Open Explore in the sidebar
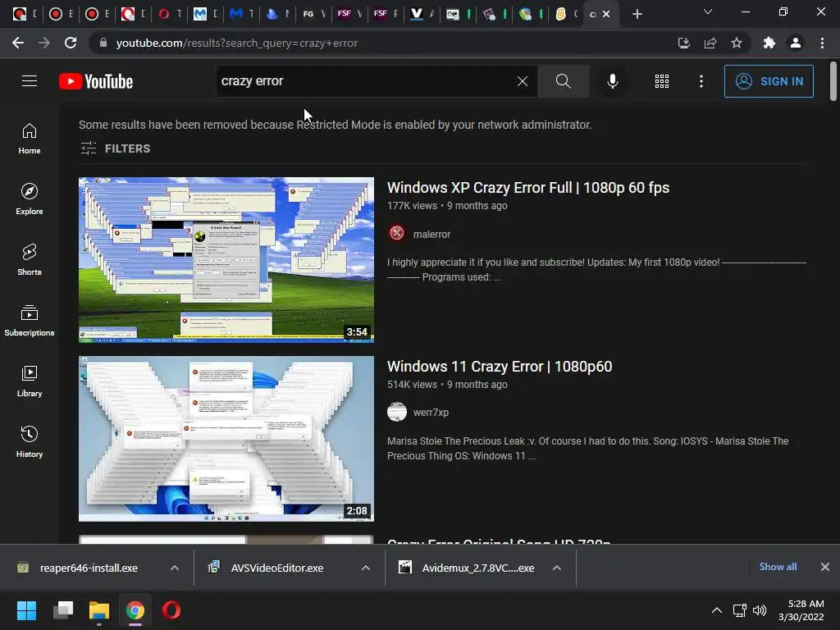 30,199
